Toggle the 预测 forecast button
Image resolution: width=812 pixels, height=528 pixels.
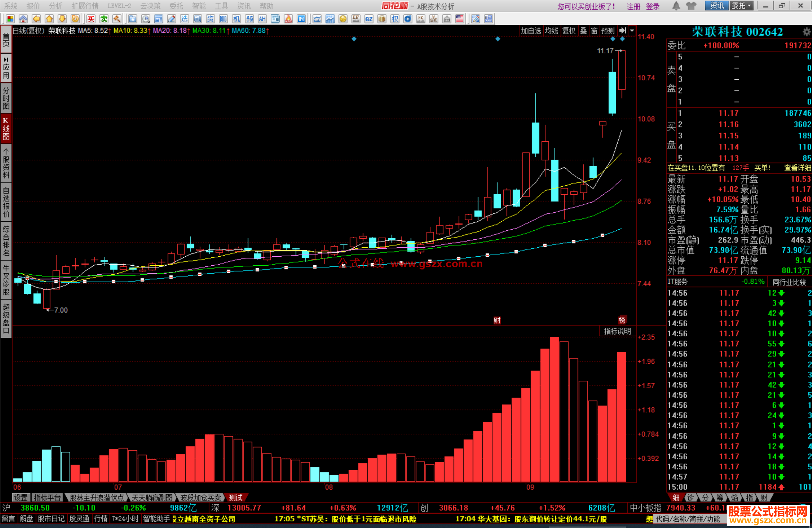tap(608, 31)
